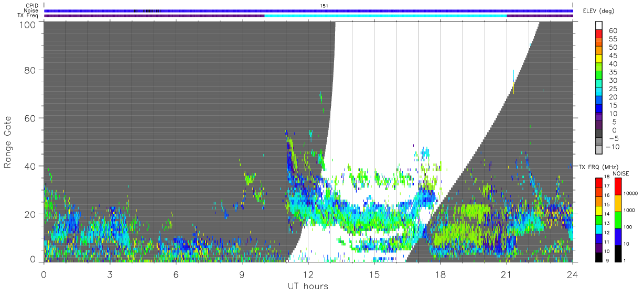Click the UT hours tick label '6'
Viewport: 644px width, 297px height.
click(x=176, y=274)
